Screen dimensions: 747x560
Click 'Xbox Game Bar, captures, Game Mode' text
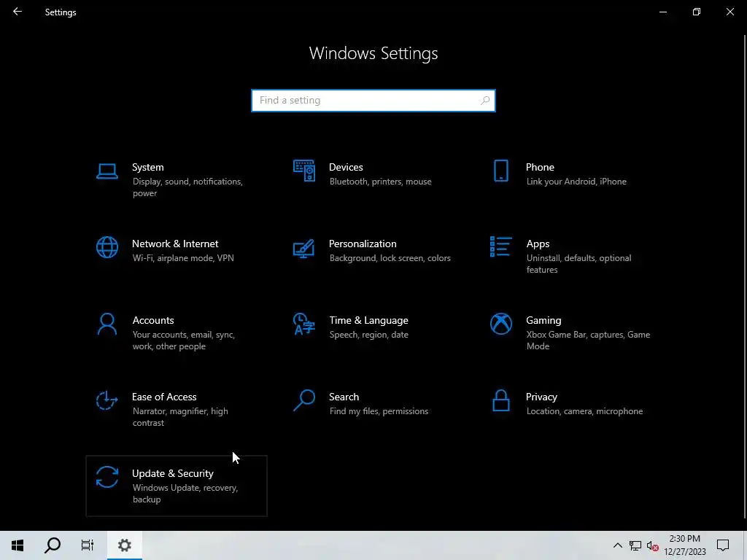click(588, 341)
